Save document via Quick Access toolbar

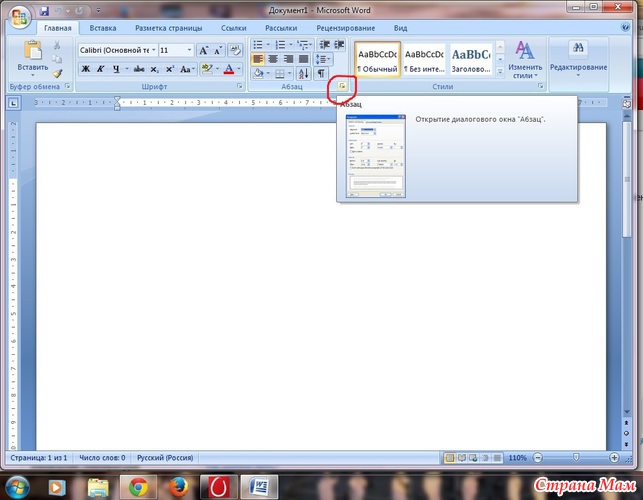click(x=44, y=11)
